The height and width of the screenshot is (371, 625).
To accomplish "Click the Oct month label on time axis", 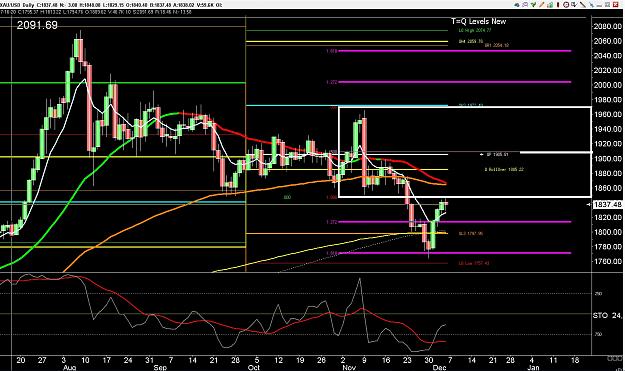I will tap(254, 367).
